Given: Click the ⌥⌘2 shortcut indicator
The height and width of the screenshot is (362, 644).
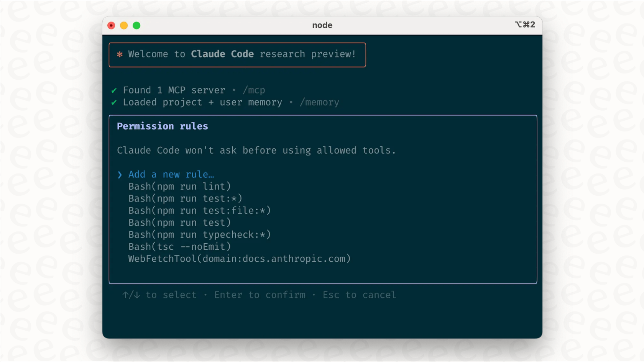Looking at the screenshot, I should [524, 25].
